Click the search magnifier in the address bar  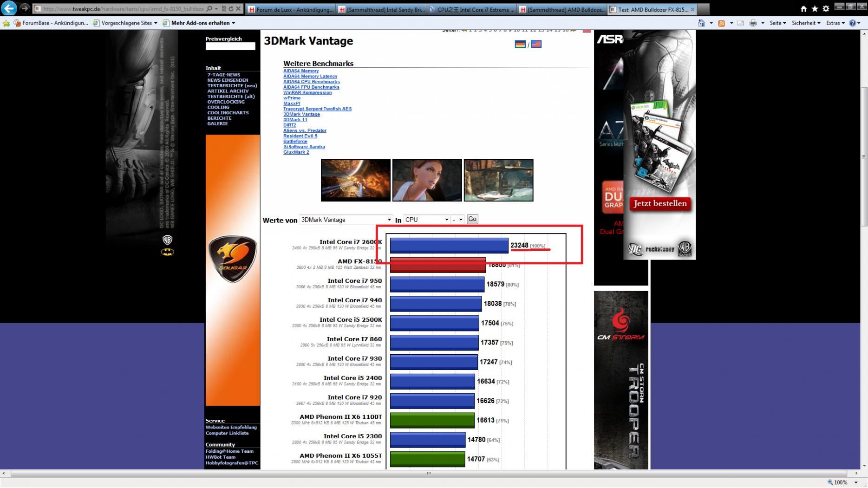tap(209, 9)
